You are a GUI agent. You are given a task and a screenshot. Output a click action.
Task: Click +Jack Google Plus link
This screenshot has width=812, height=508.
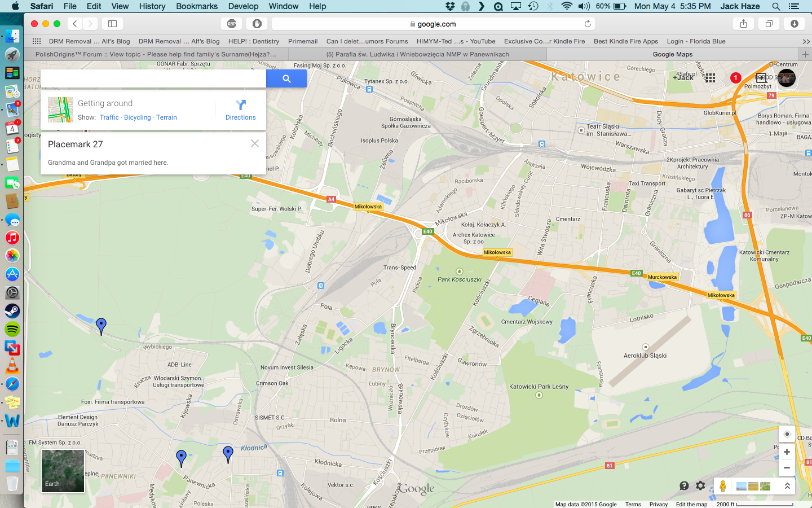pyautogui.click(x=683, y=77)
